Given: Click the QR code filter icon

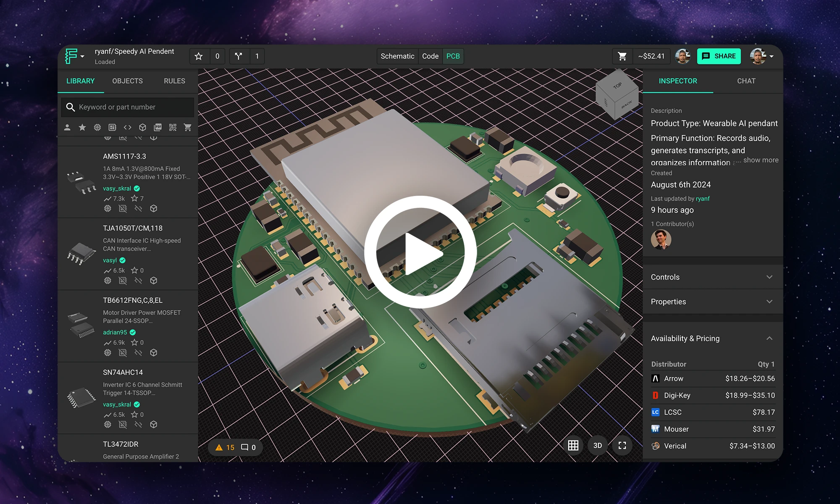Looking at the screenshot, I should [173, 127].
